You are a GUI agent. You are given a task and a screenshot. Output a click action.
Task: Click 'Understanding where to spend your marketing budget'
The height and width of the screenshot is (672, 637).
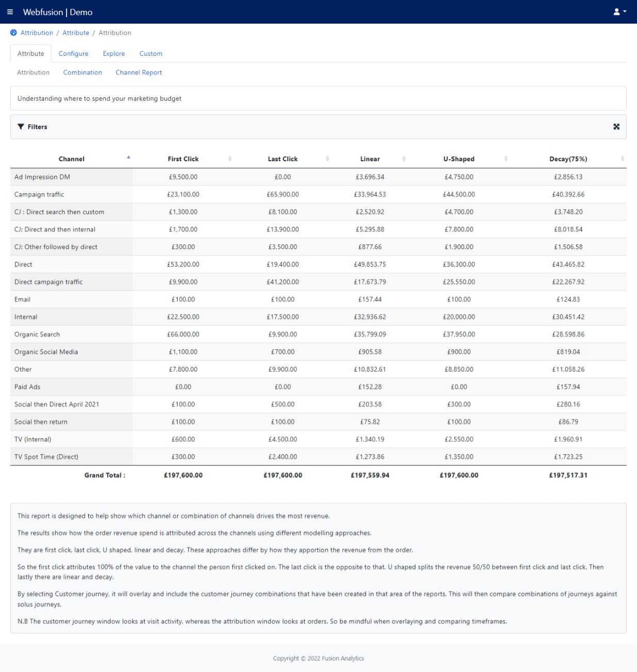[100, 99]
